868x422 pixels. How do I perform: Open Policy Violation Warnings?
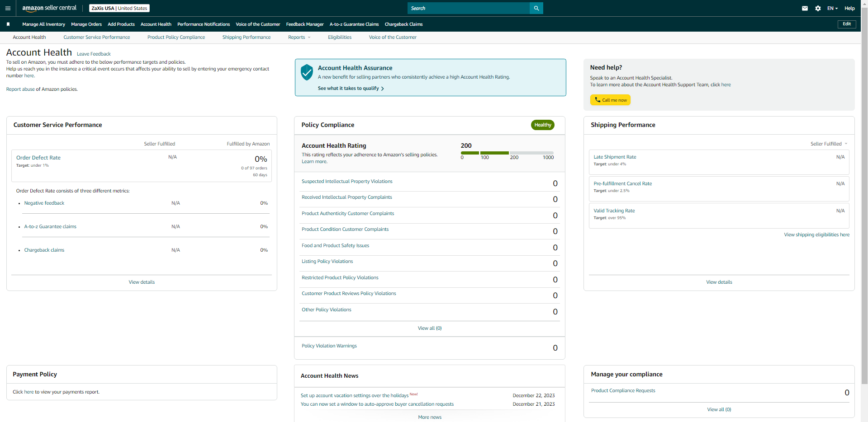[x=329, y=346]
